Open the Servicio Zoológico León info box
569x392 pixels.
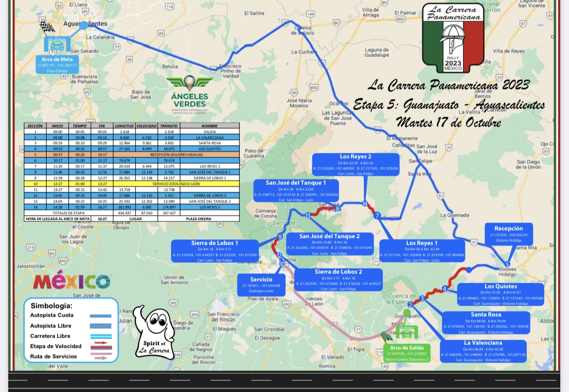(x=261, y=285)
